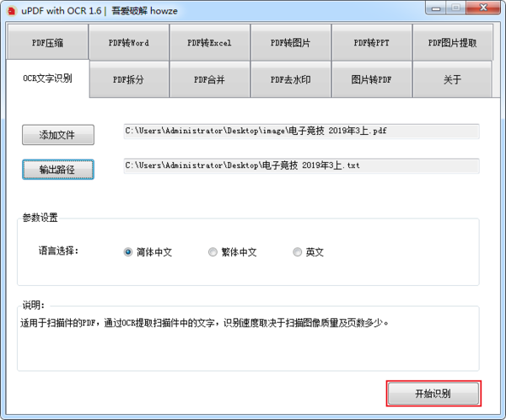This screenshot has width=506, height=420.
Task: Switch to the PDF转Excel tab
Action: click(210, 42)
